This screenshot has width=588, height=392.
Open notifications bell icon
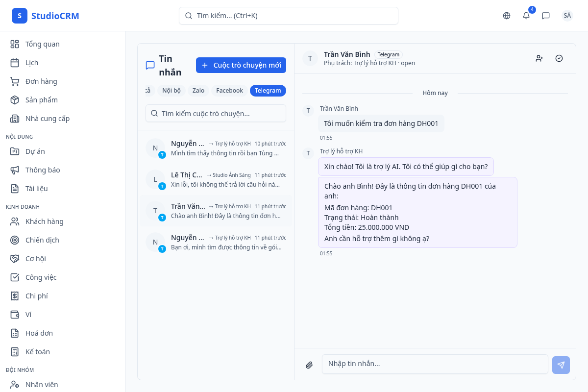[x=526, y=16]
